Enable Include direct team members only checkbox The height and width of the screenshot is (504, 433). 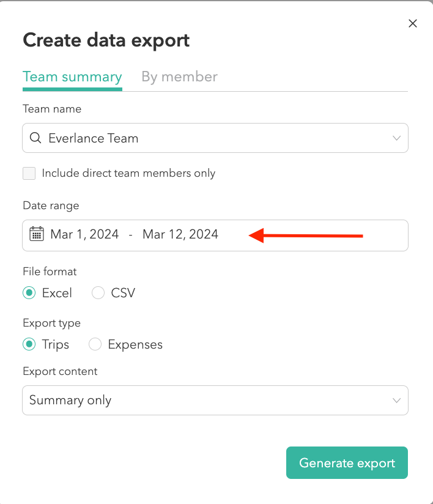29,173
